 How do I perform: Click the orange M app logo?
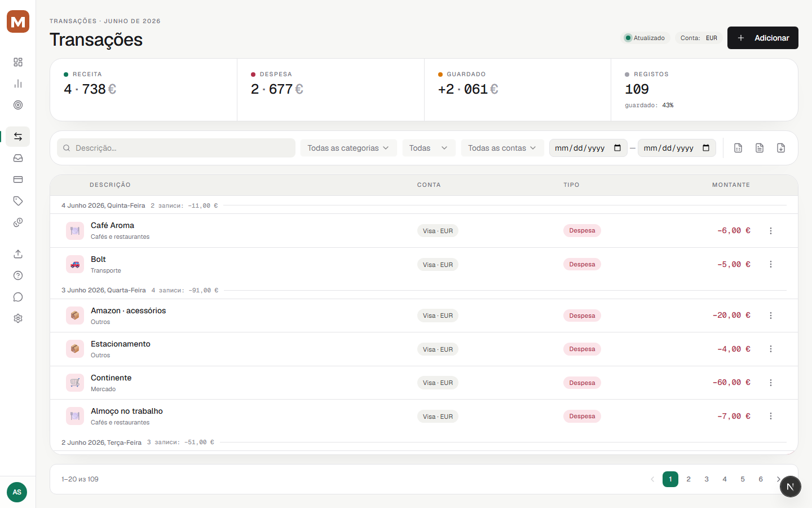pyautogui.click(x=18, y=21)
